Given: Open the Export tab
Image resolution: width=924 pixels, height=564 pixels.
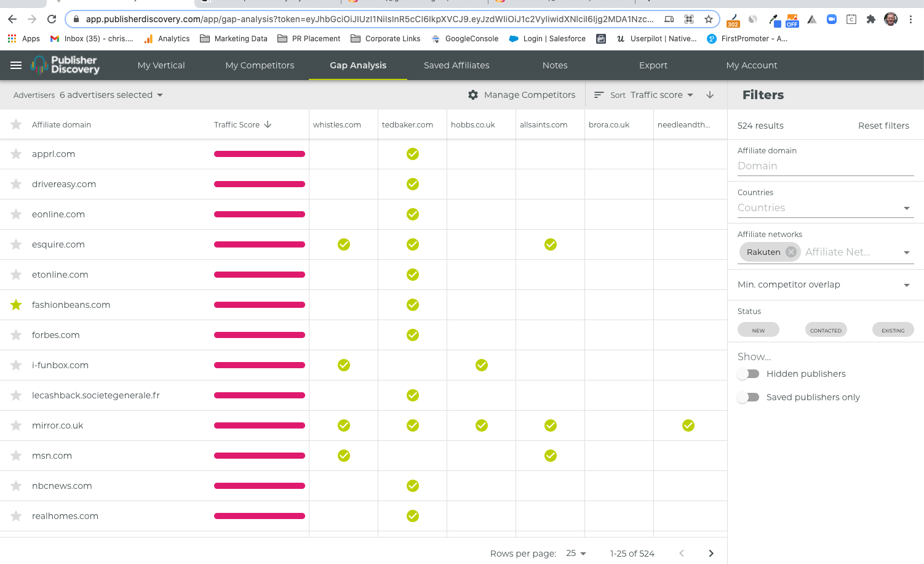Looking at the screenshot, I should [653, 65].
